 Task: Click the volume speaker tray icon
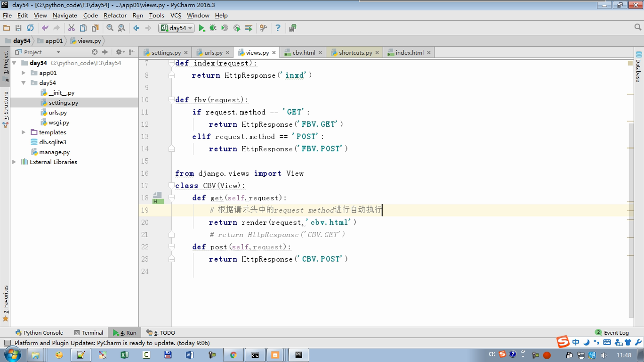604,355
